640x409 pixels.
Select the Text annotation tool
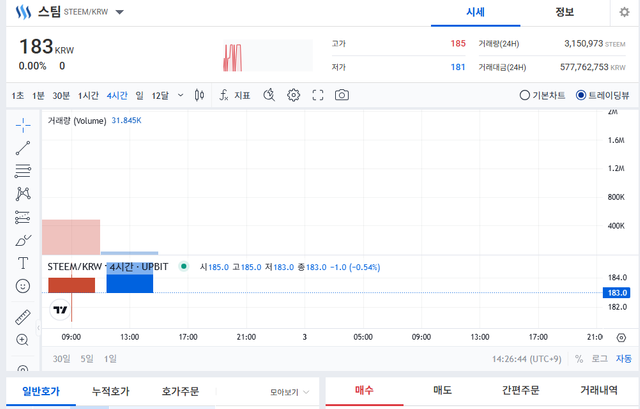pos(23,263)
